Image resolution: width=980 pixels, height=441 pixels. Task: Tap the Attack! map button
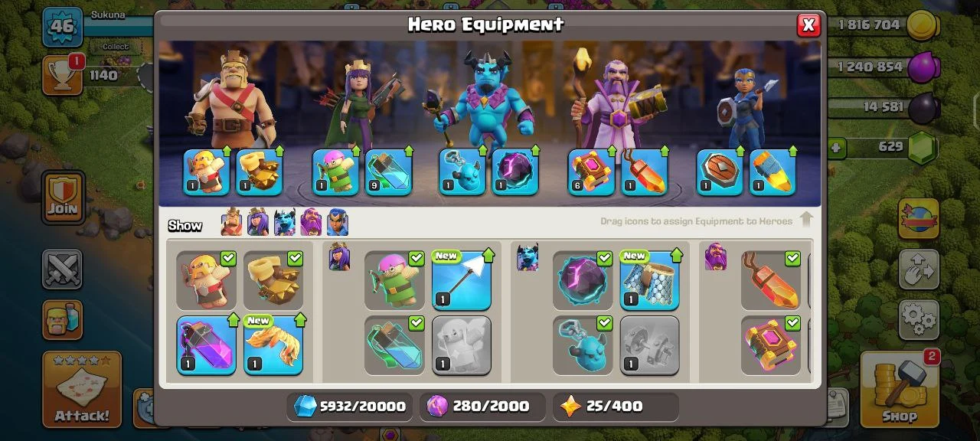[x=82, y=389]
